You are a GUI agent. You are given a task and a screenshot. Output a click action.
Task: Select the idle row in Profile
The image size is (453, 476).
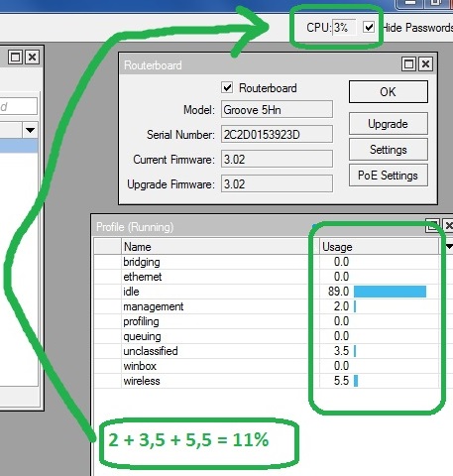coord(267,292)
